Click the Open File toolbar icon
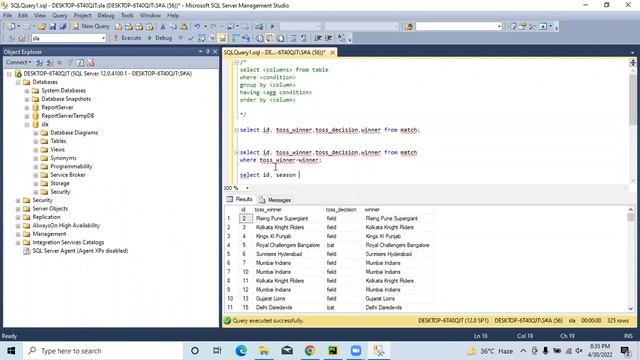Screen dimensions: 640x360 tap(42, 27)
